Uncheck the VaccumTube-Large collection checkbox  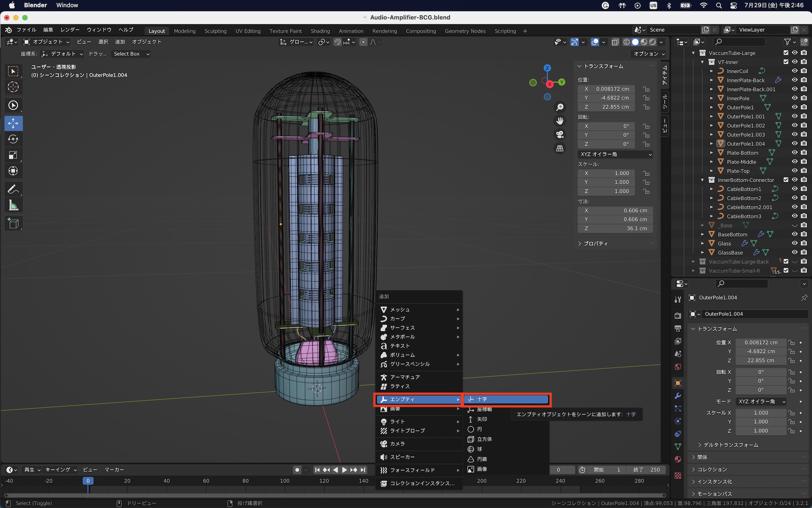coord(786,53)
